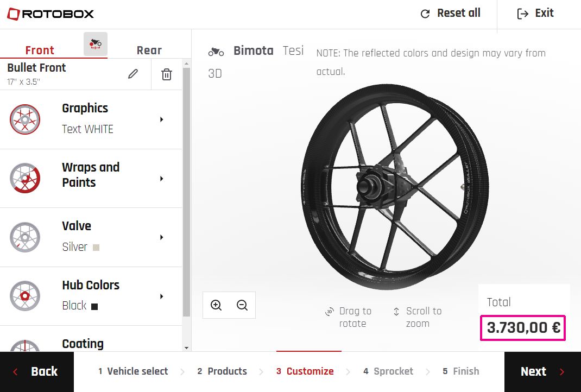Screen dimensions: 581x392
Task: Expand the Hub Colors arrow
Action: tap(162, 296)
